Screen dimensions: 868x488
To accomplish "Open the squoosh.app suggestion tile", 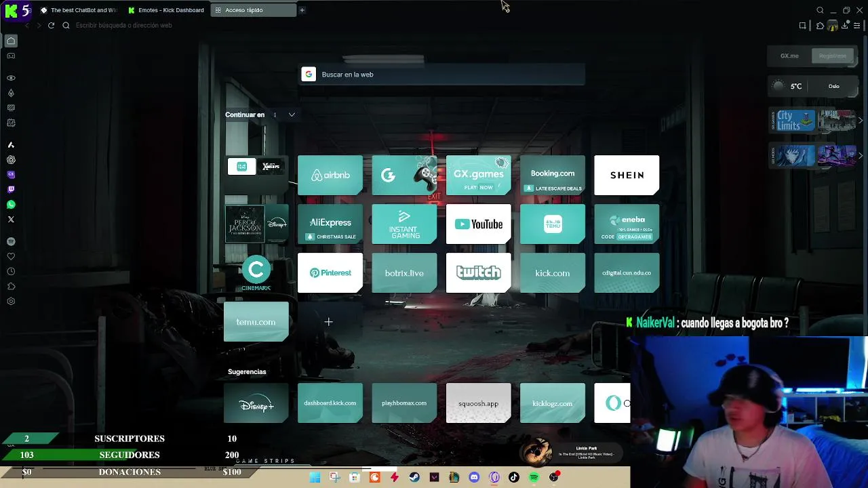I will click(478, 403).
